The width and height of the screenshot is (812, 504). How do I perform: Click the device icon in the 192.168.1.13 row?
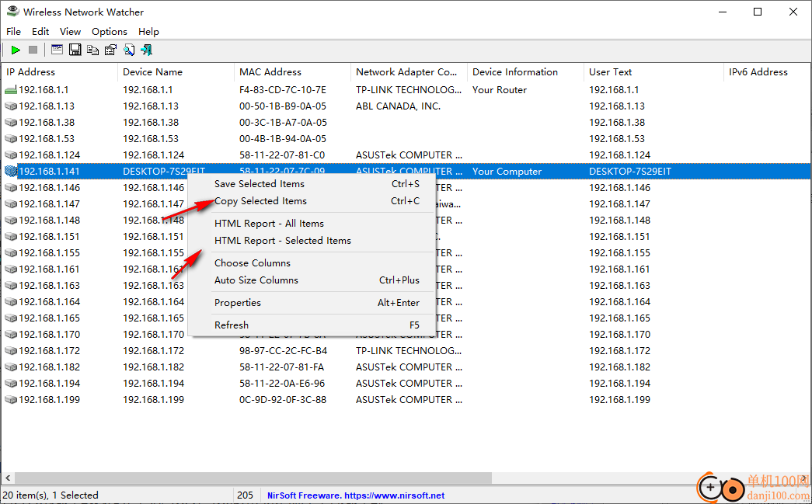(x=11, y=106)
